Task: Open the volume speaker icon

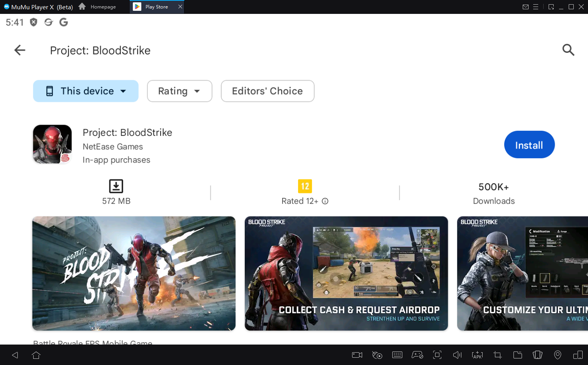Action: tap(457, 355)
